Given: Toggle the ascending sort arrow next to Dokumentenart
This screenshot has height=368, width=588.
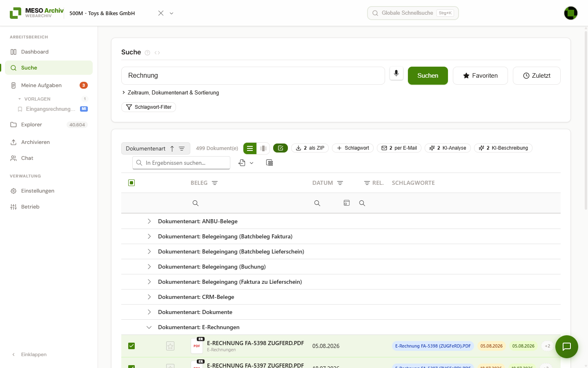Looking at the screenshot, I should coord(172,148).
